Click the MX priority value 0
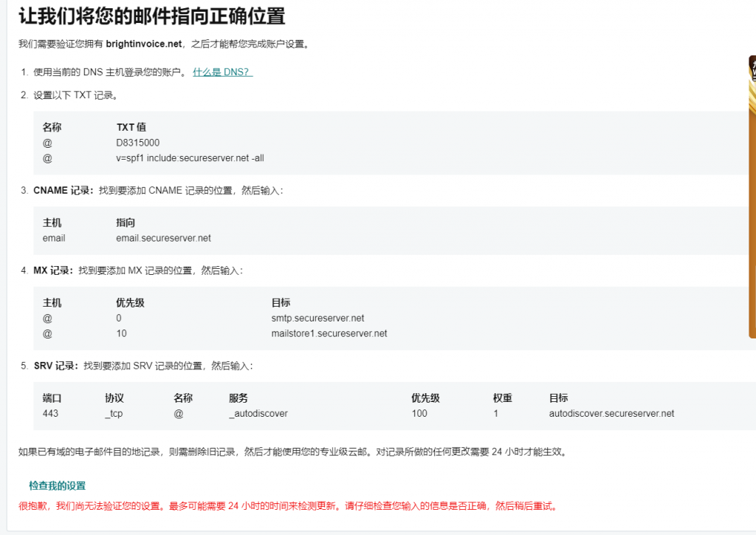The width and height of the screenshot is (756, 535). [x=119, y=318]
